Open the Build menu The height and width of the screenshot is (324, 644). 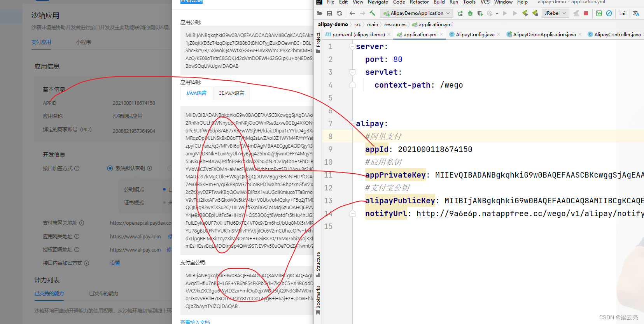coord(439,2)
